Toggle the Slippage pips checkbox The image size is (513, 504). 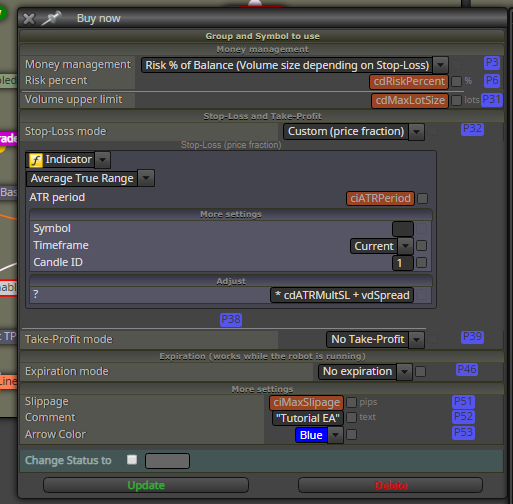pyautogui.click(x=351, y=402)
